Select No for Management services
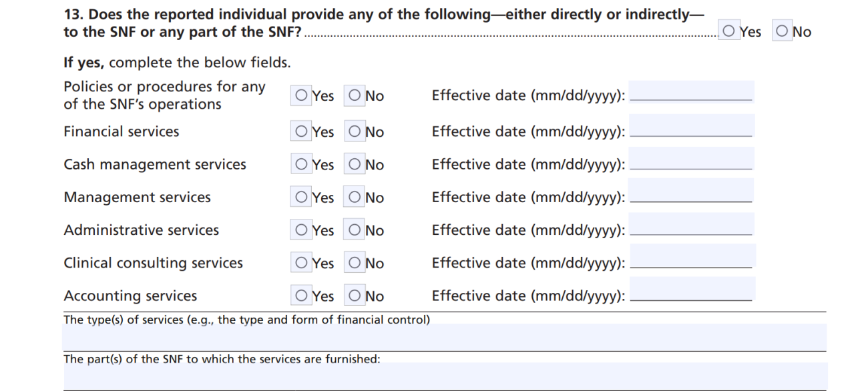 click(355, 196)
